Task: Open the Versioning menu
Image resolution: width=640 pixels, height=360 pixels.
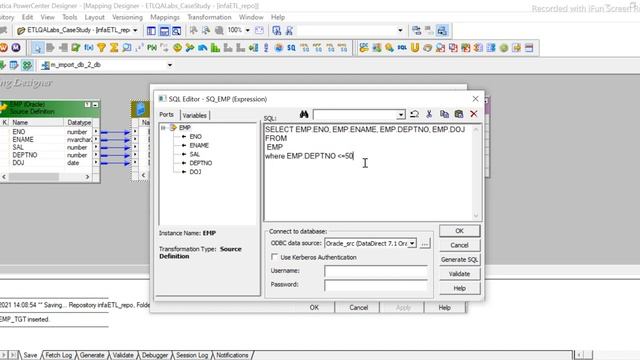Action: (x=127, y=17)
